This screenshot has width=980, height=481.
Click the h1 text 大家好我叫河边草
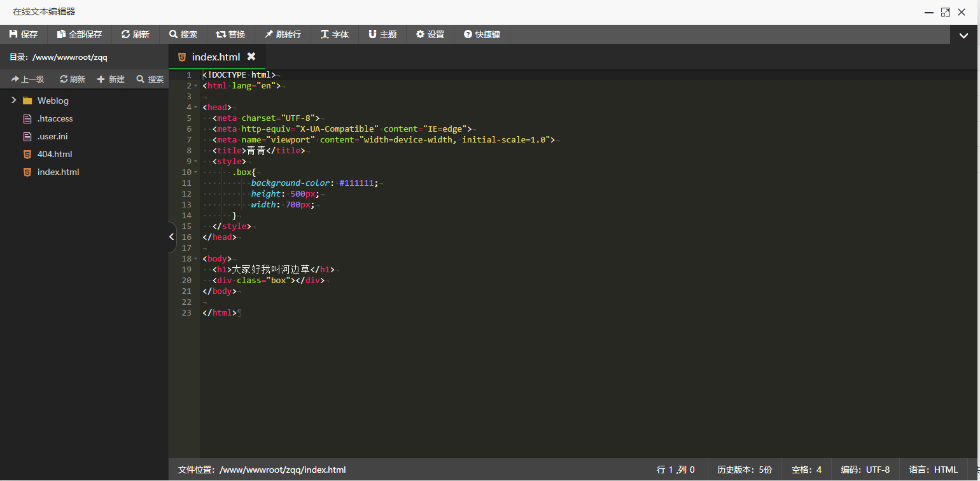pos(270,269)
